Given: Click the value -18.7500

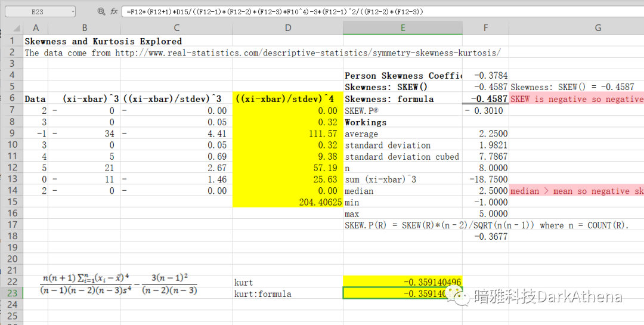Looking at the screenshot, I should point(489,179).
